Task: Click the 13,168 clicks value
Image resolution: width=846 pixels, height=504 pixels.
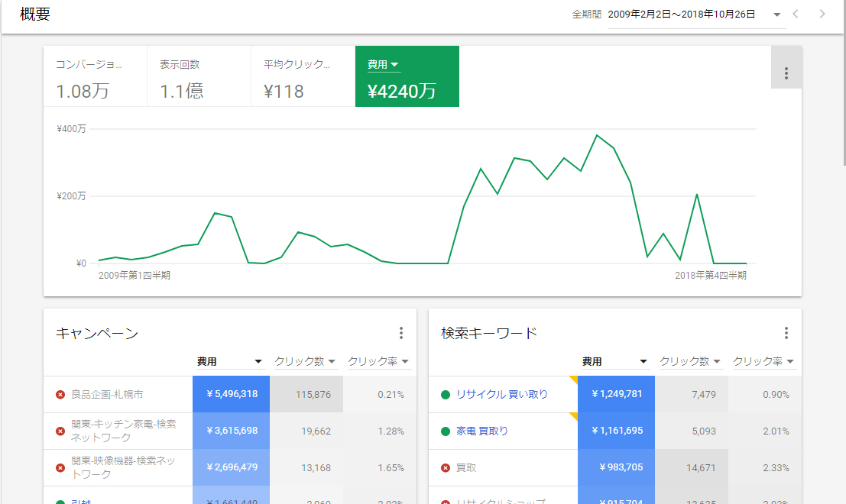Action: tap(316, 468)
